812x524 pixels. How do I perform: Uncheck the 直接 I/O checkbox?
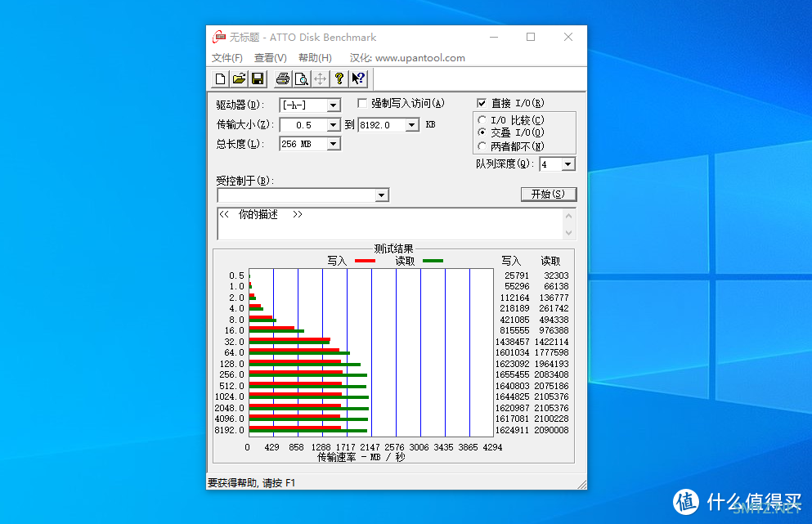[482, 103]
